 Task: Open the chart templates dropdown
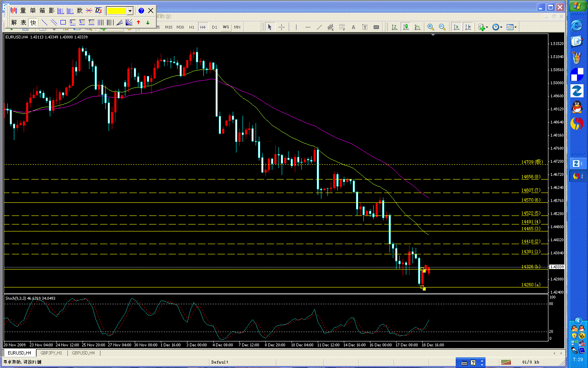point(511,27)
